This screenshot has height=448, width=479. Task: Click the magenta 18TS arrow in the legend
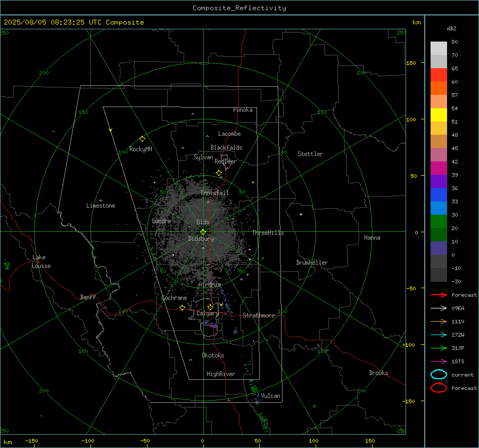[x=439, y=362]
